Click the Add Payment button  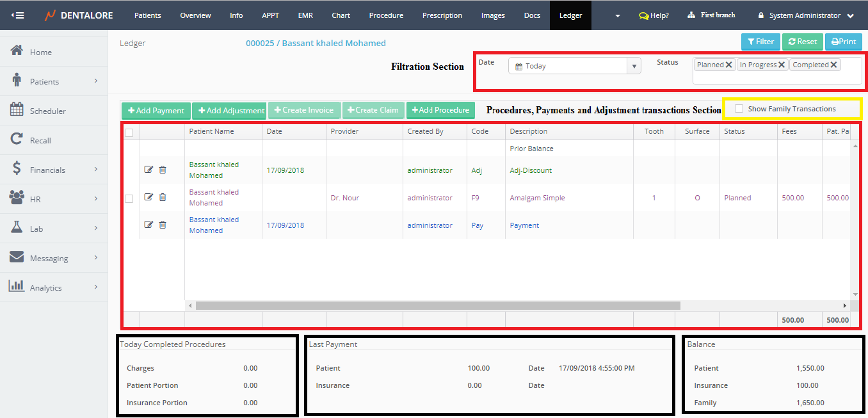coord(156,111)
